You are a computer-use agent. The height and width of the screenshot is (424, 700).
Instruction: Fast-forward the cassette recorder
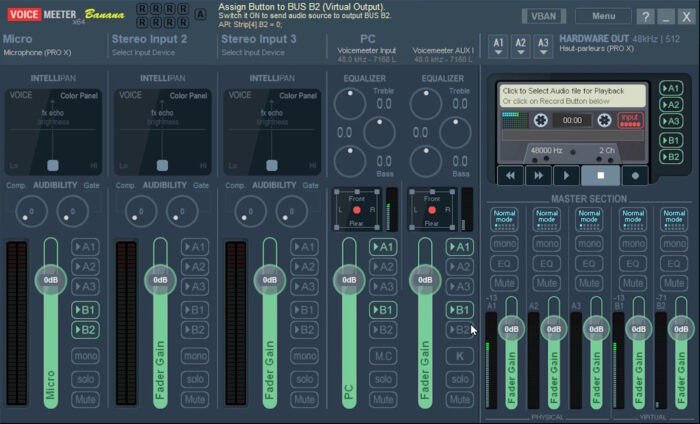[x=538, y=175]
